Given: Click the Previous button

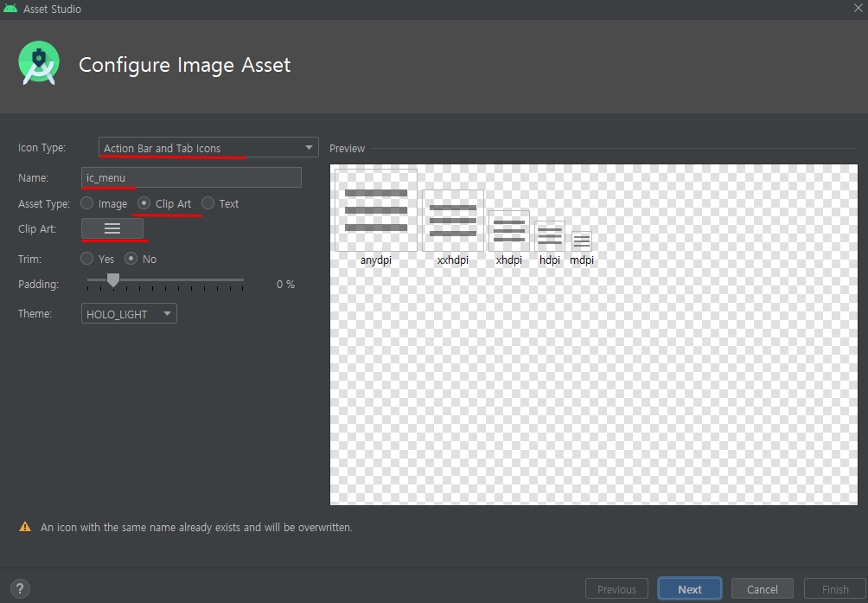Looking at the screenshot, I should (x=616, y=589).
